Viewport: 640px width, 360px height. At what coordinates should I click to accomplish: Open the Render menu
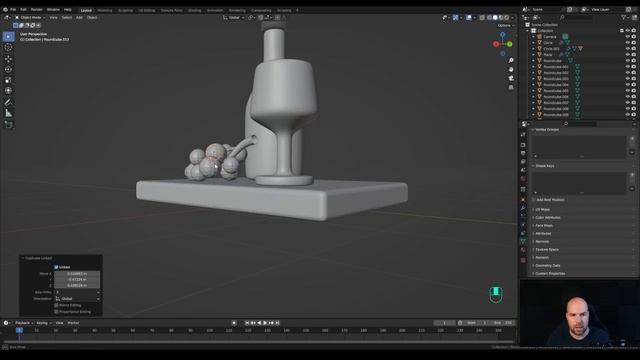click(x=36, y=9)
